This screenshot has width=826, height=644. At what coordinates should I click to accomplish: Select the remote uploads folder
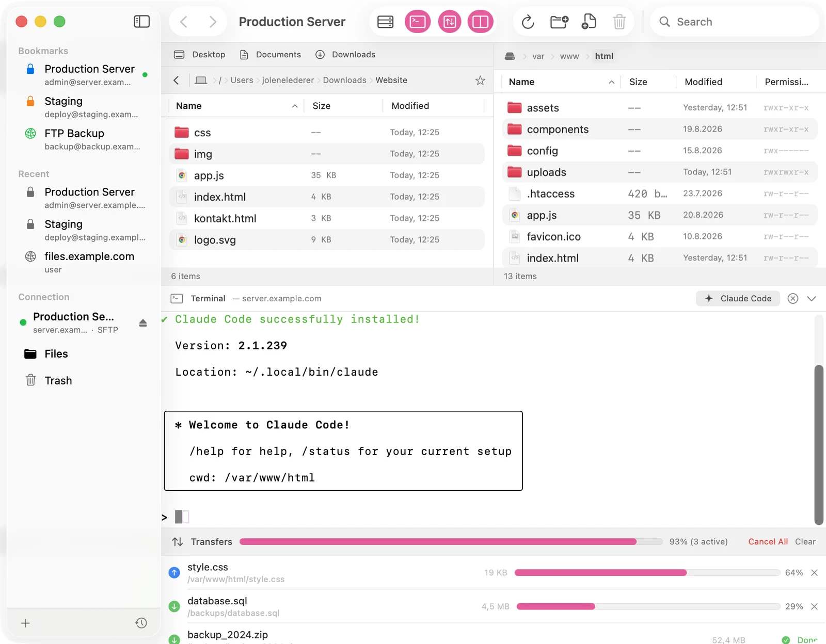(660, 172)
